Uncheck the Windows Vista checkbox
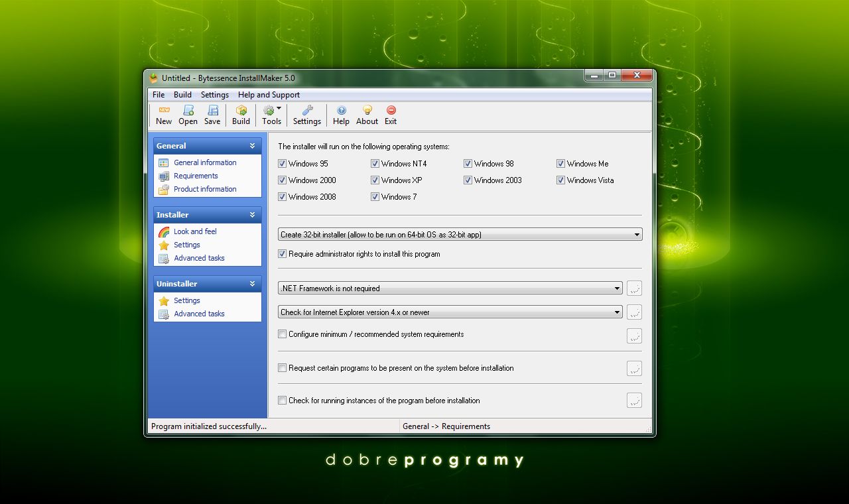Image resolution: width=849 pixels, height=504 pixels. tap(561, 180)
